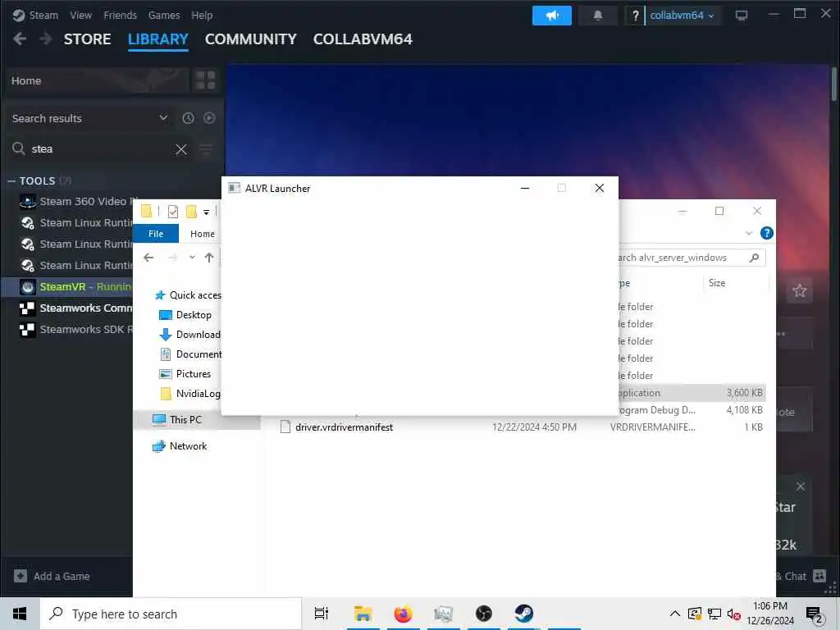The image size is (840, 630).
Task: Toggle the recent activity clock filter
Action: click(188, 118)
